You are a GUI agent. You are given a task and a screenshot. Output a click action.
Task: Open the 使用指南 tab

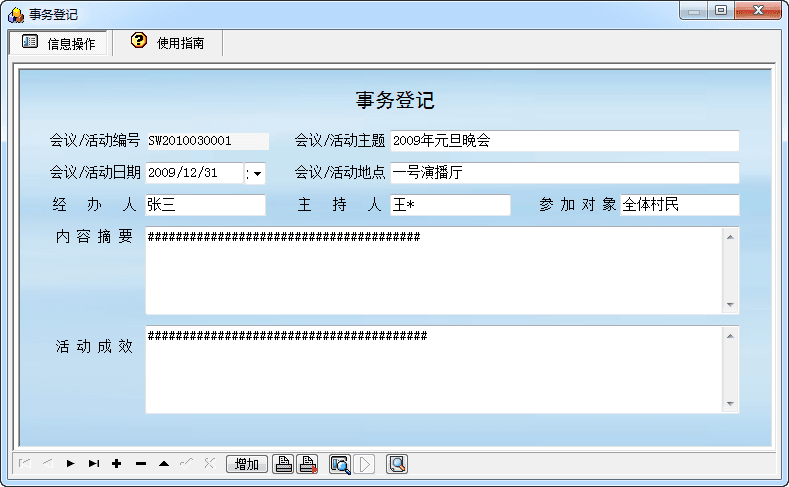pos(167,43)
